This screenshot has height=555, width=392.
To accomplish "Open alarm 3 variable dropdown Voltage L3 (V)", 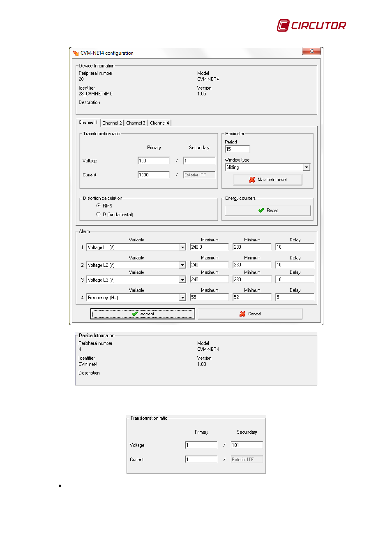I will coord(182,280).
